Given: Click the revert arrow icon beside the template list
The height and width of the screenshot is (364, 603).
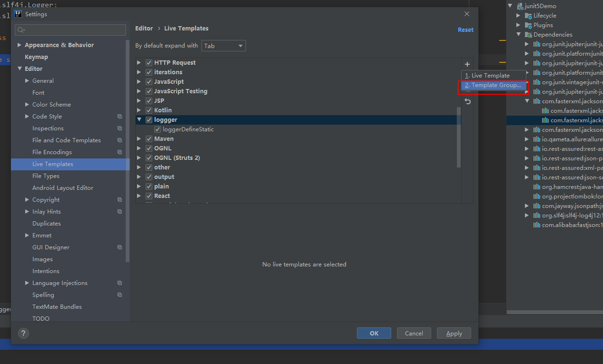Looking at the screenshot, I should pos(468,101).
